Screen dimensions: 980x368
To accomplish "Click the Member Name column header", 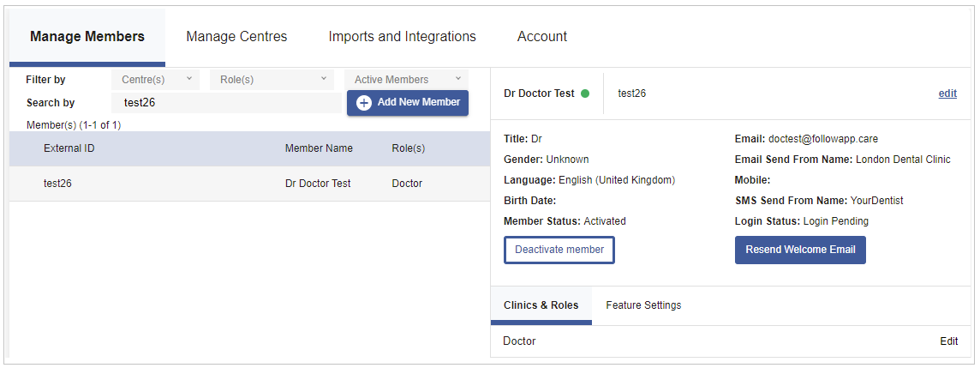I will 319,148.
